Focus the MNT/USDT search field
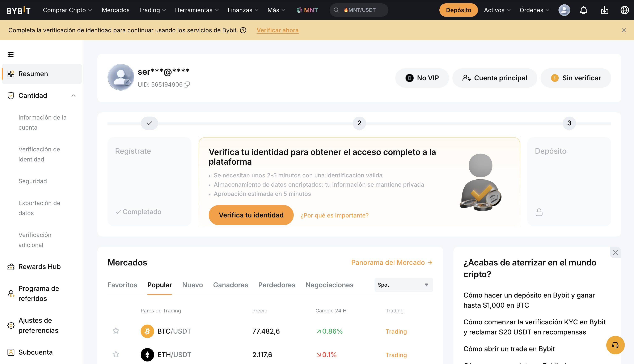The image size is (634, 364). pyautogui.click(x=359, y=10)
